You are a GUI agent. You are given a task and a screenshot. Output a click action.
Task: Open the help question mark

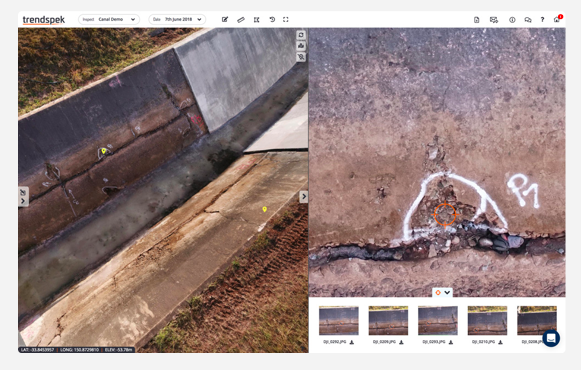click(542, 20)
